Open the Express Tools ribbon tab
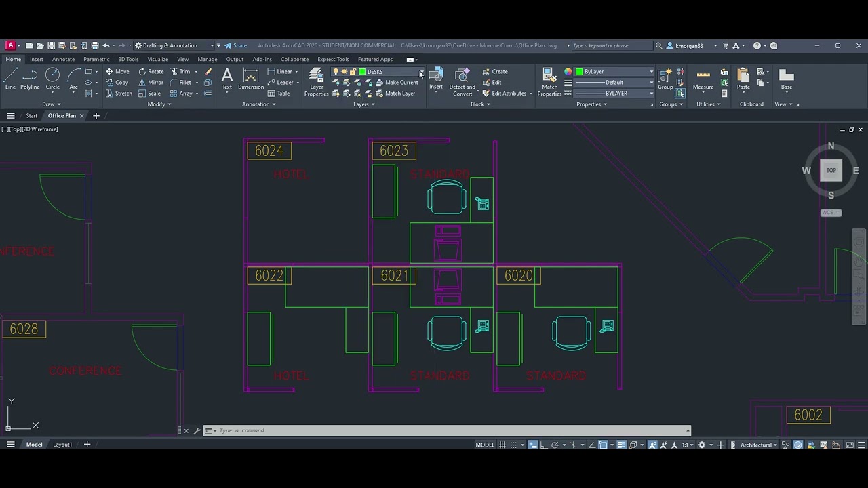Image resolution: width=868 pixels, height=488 pixels. (x=333, y=59)
